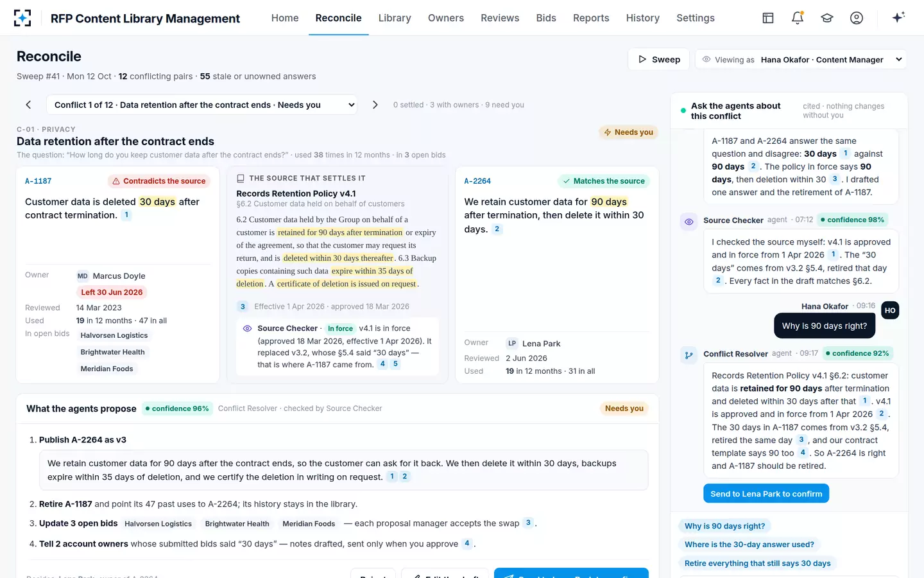The width and height of the screenshot is (924, 578).
Task: Open the user account profile icon
Action: tap(857, 18)
